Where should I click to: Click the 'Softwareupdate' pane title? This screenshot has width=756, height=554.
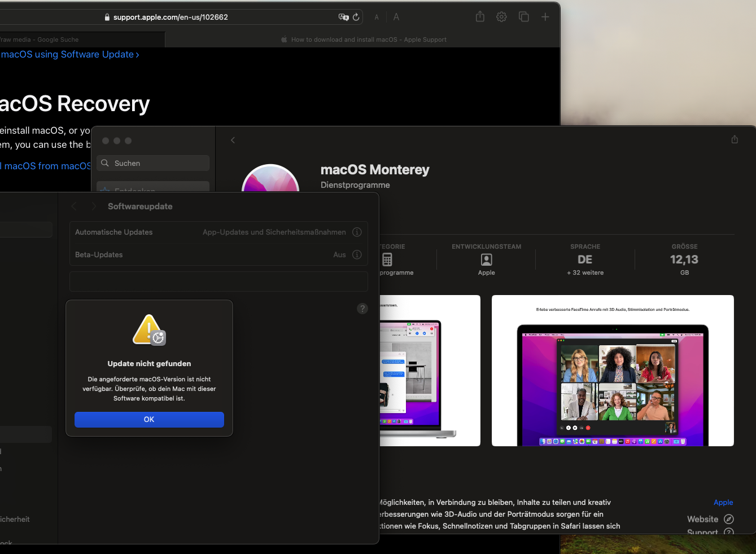click(x=140, y=206)
